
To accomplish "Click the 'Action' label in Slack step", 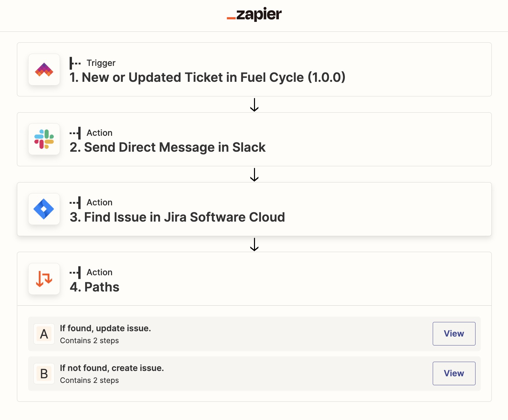I will click(99, 133).
